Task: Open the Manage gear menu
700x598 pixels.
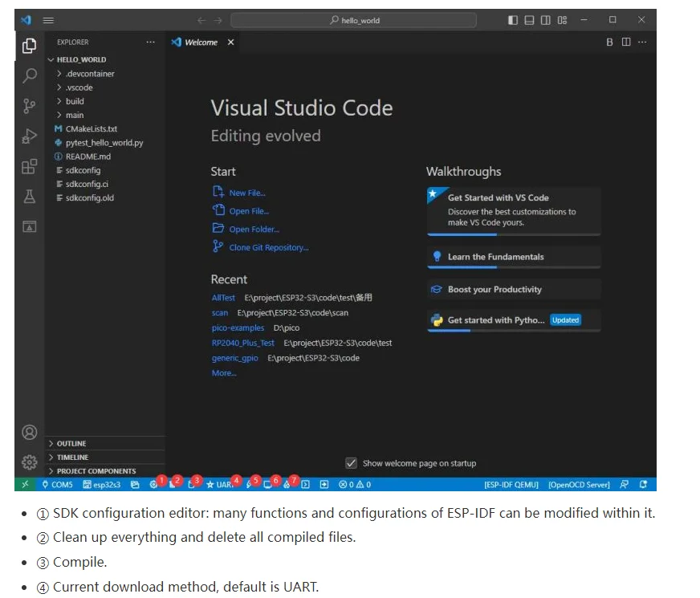Action: pos(30,462)
